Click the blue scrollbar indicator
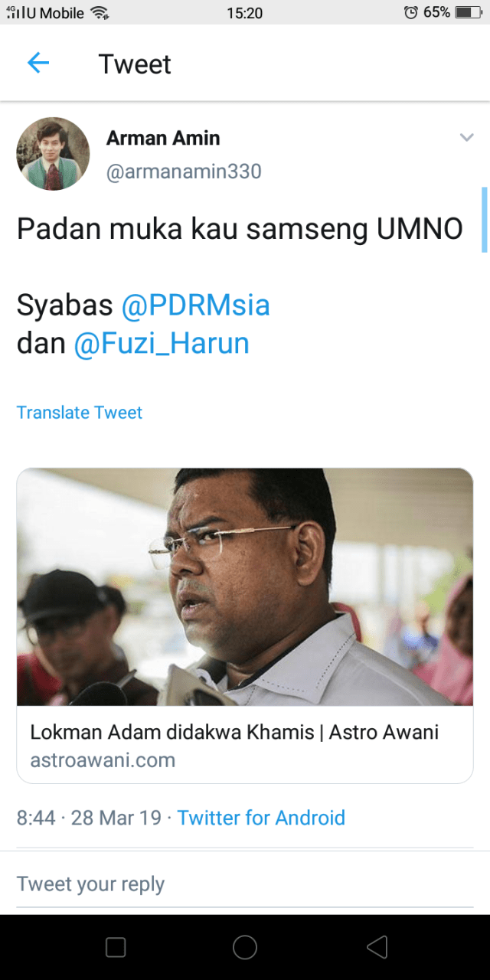 pos(485,220)
